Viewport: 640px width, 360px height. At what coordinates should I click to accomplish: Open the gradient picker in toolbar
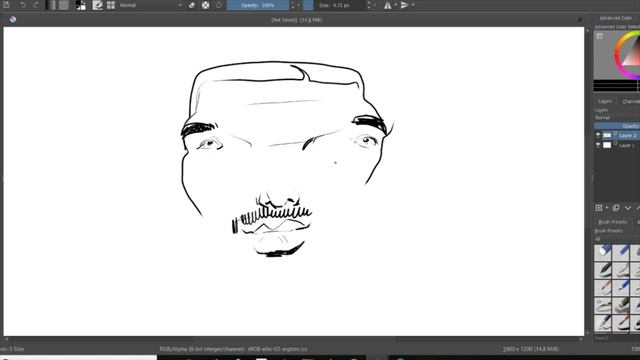[51, 5]
